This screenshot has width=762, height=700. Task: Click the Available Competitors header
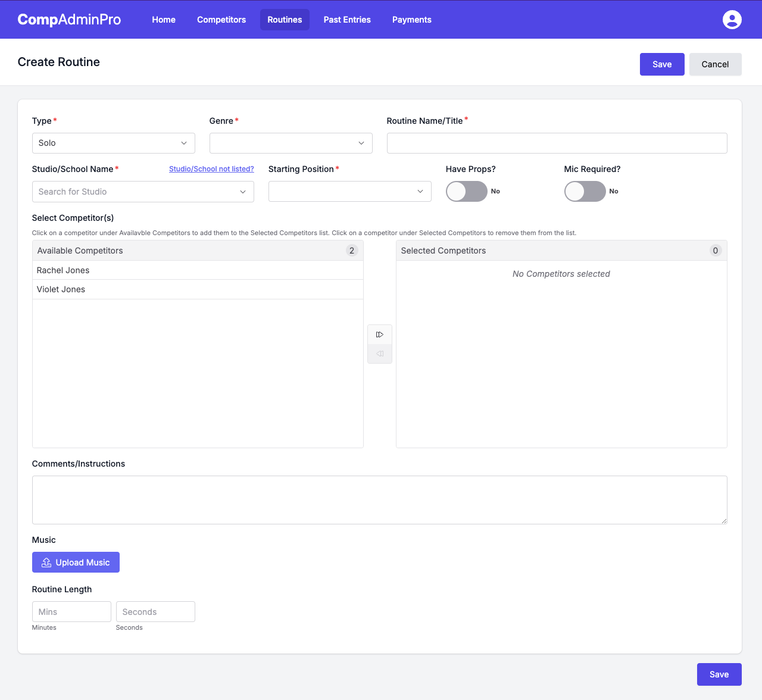(198, 251)
